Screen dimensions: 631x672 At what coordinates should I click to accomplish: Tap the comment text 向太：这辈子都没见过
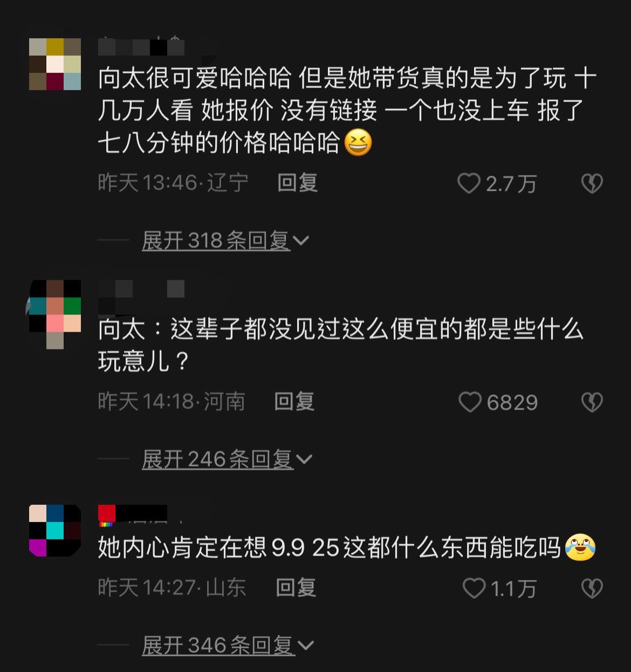[341, 345]
